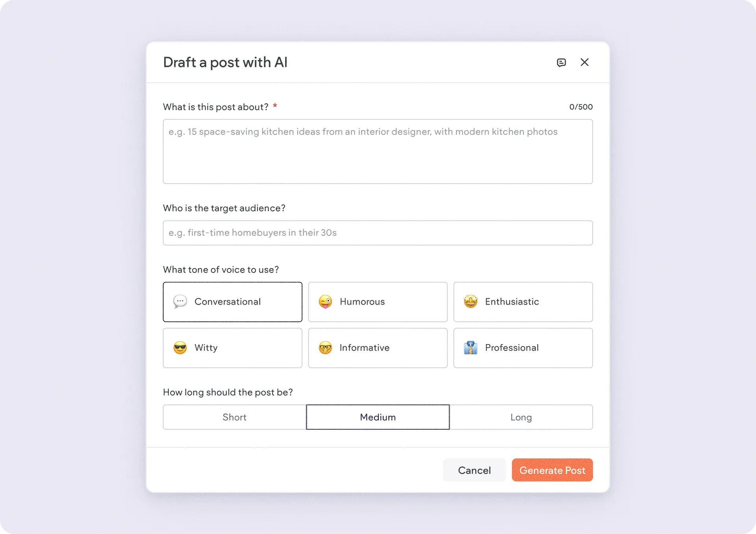Switch post length to Long
The width and height of the screenshot is (756, 534).
point(521,417)
